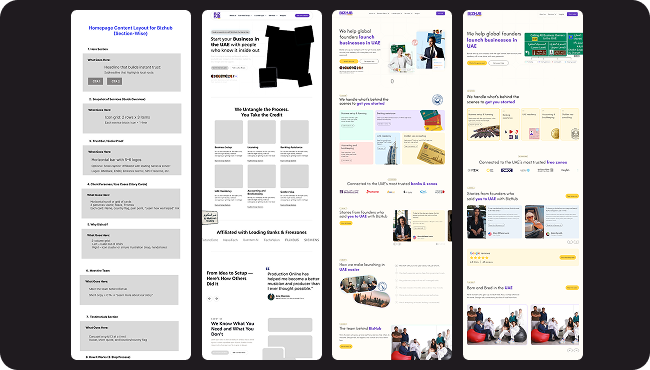
Task: Click the woman in black testimonial photo
Action: (476, 221)
